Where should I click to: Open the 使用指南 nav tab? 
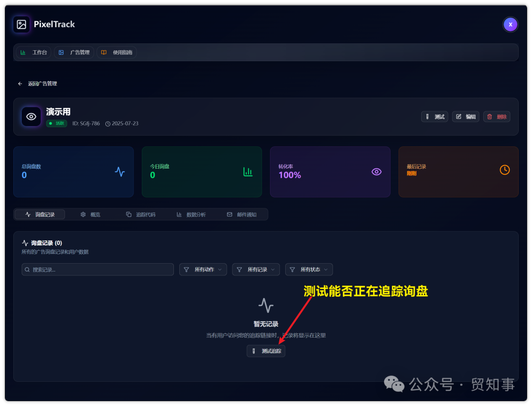point(117,52)
